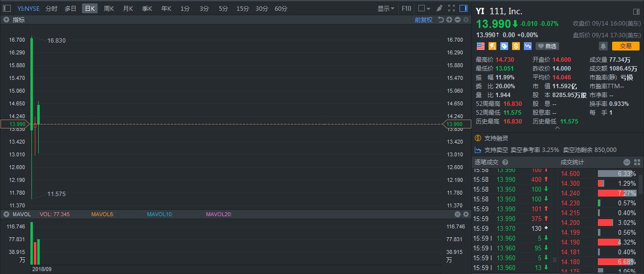
Task: Add stock to 自选 watchlist
Action: 547,46
